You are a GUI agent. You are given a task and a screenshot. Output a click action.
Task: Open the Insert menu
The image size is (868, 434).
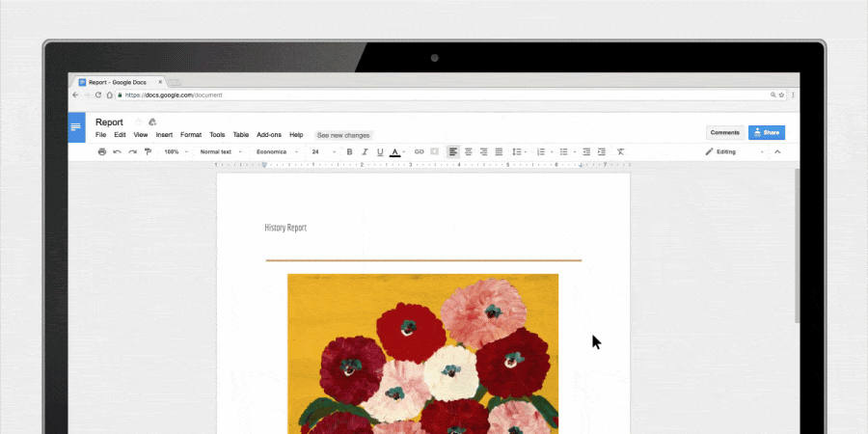tap(164, 135)
